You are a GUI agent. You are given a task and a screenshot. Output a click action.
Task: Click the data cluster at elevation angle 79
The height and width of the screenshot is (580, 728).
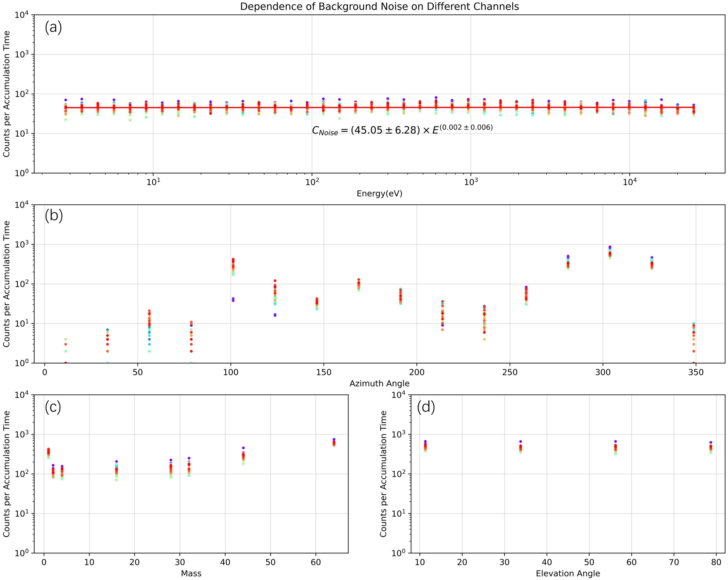[710, 448]
